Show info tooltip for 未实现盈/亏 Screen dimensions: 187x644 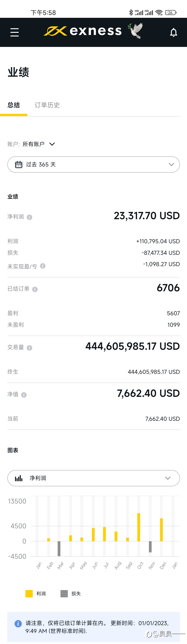[43, 266]
